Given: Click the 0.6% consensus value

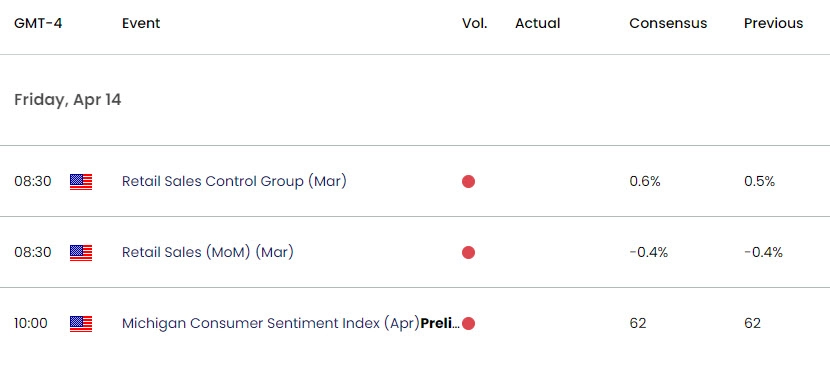Looking at the screenshot, I should [645, 181].
